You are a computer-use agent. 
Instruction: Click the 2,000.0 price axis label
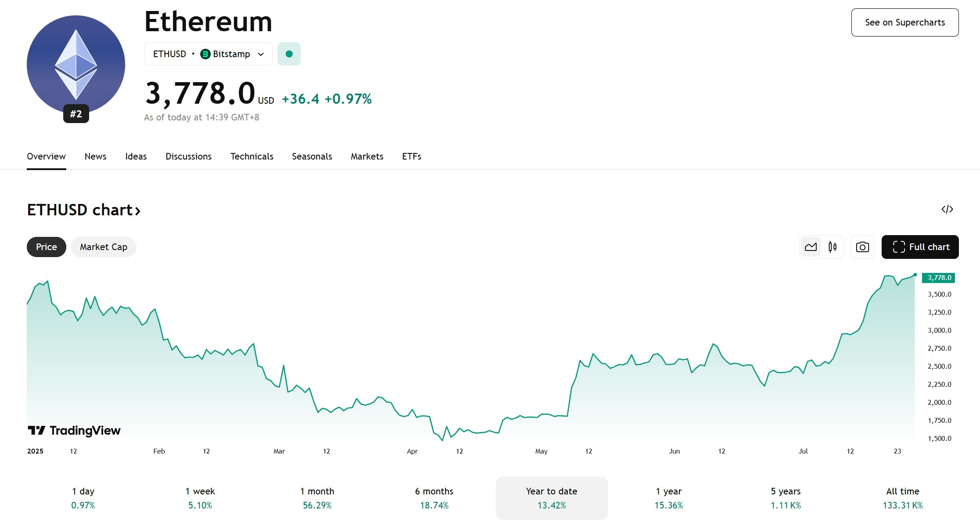tap(939, 403)
